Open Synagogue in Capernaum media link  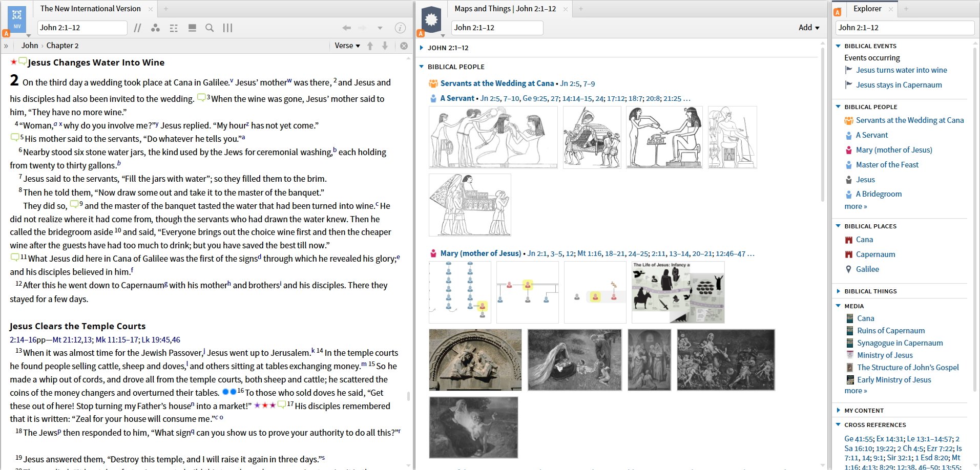900,343
